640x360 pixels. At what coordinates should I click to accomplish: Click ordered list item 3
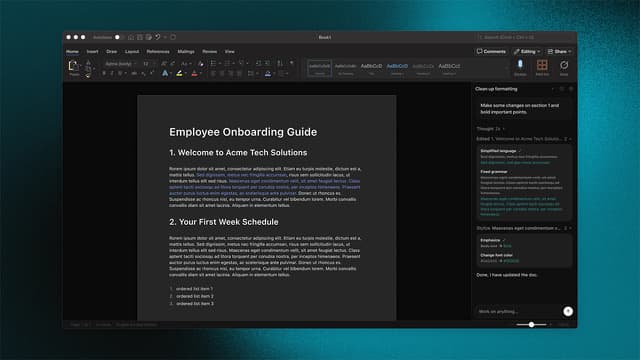click(195, 304)
